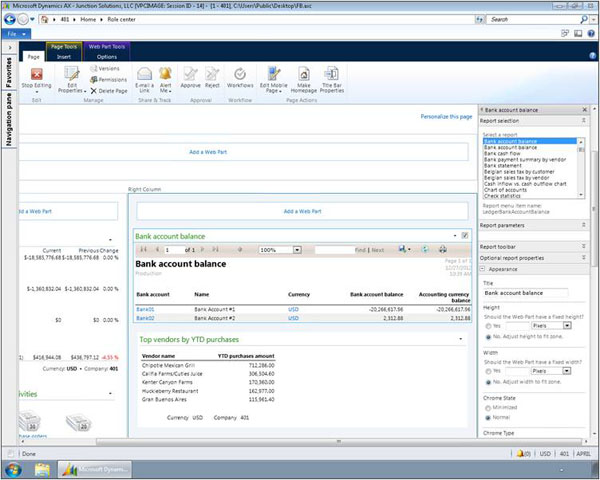The height and width of the screenshot is (480, 600).
Task: Open the Navigation pane side tab
Action: [x=9, y=119]
